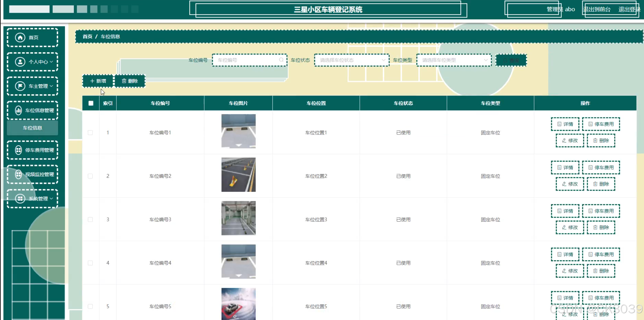This screenshot has height=320, width=644.
Task: Open the parking image thumbnail for 车位编号2
Action: (238, 175)
